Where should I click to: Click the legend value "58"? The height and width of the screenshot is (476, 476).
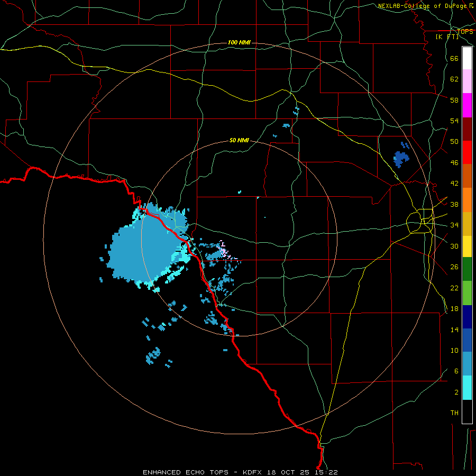[454, 100]
